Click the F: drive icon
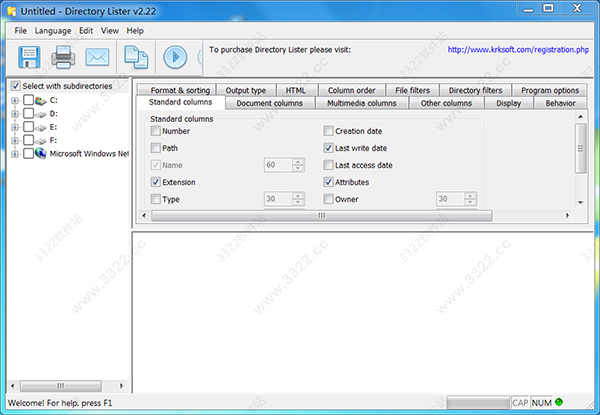The height and width of the screenshot is (415, 600). pyautogui.click(x=41, y=141)
